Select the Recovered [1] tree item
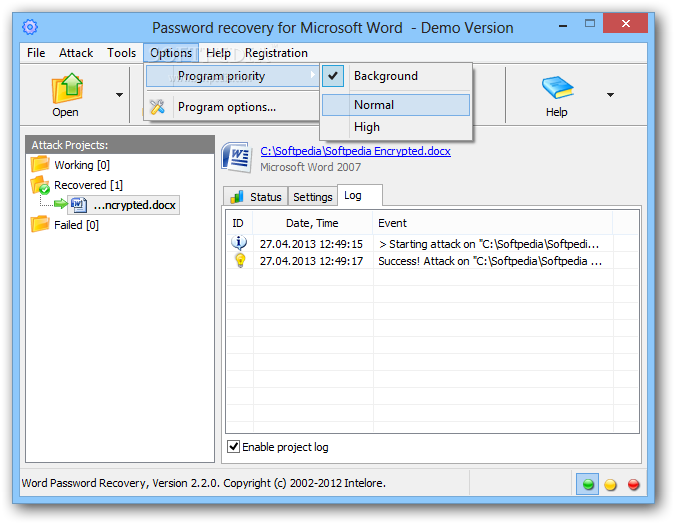Viewport: 675px width, 524px height. pyautogui.click(x=88, y=185)
